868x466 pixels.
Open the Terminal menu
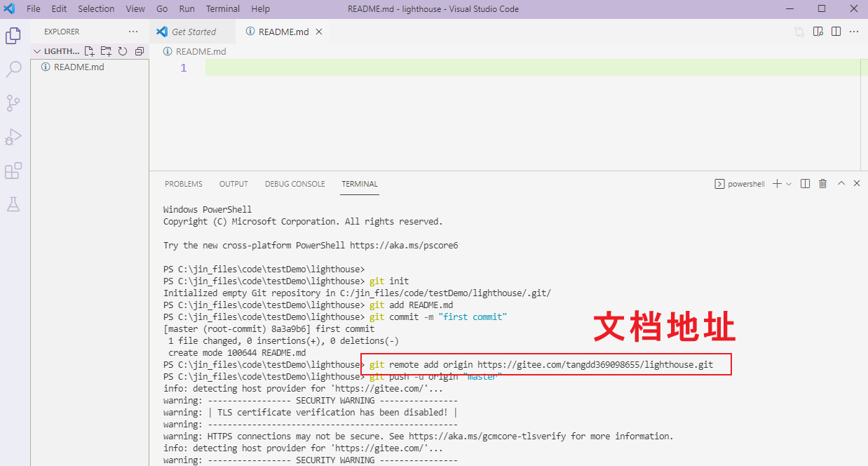tap(223, 9)
